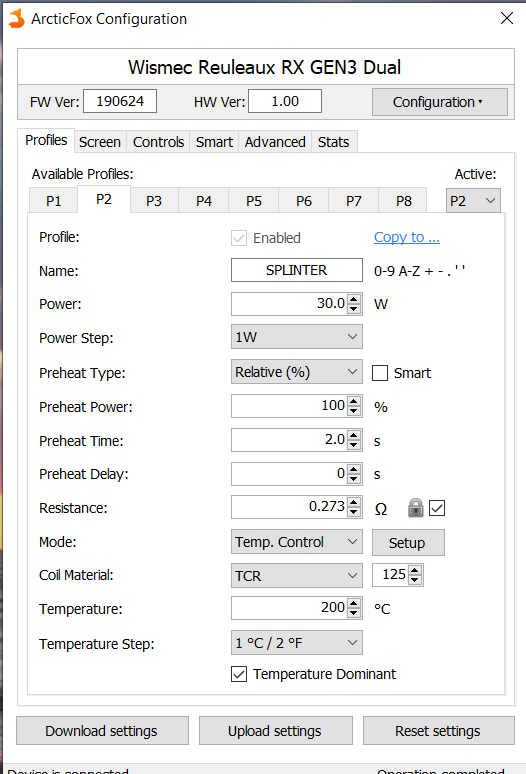
Task: Increase TCR value with up arrow
Action: (415, 570)
